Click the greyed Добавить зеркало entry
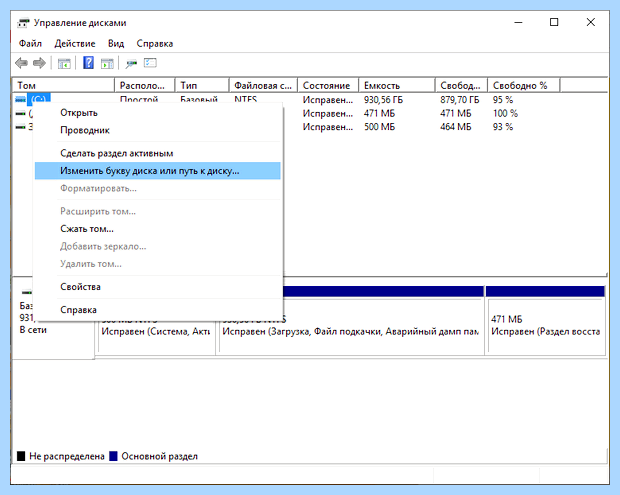 coord(158,246)
